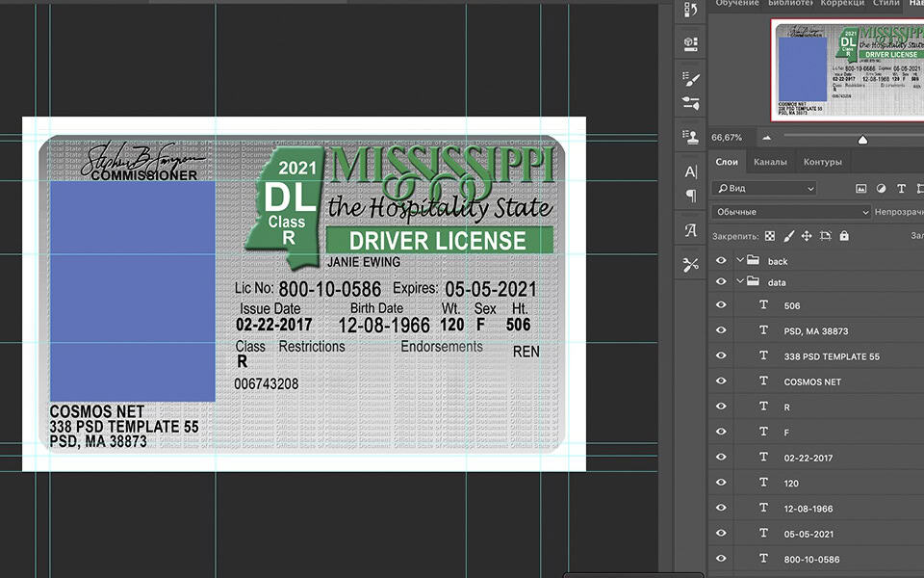The width and height of the screenshot is (924, 578).
Task: Select the PSD, MA 38873 layer name
Action: (x=815, y=330)
